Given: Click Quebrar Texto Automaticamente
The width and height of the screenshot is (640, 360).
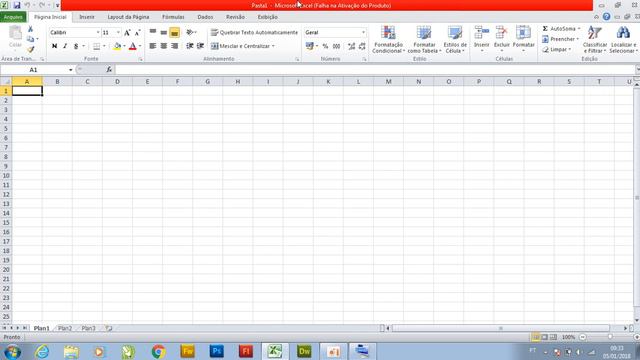Looking at the screenshot, I should coord(254,32).
